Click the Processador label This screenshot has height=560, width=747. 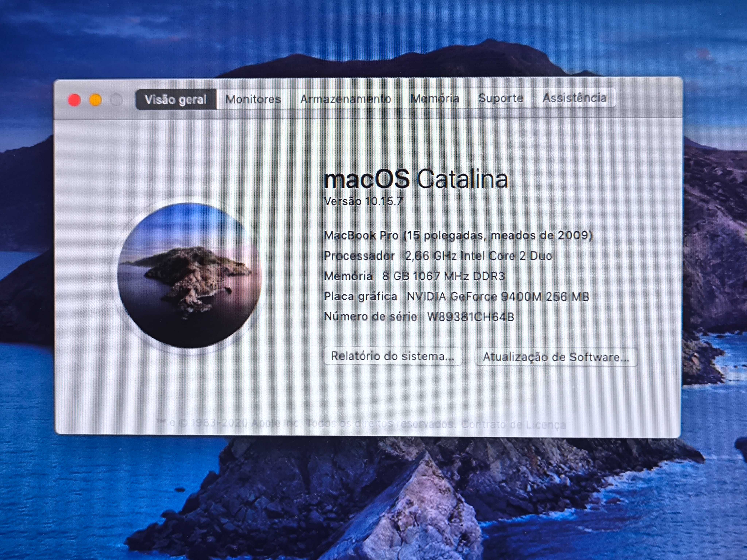click(x=359, y=256)
